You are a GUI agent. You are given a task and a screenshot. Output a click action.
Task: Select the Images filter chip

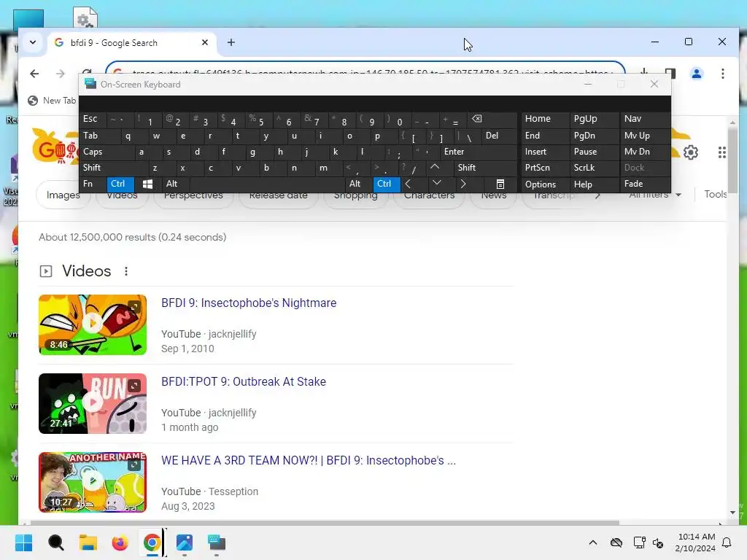(63, 195)
